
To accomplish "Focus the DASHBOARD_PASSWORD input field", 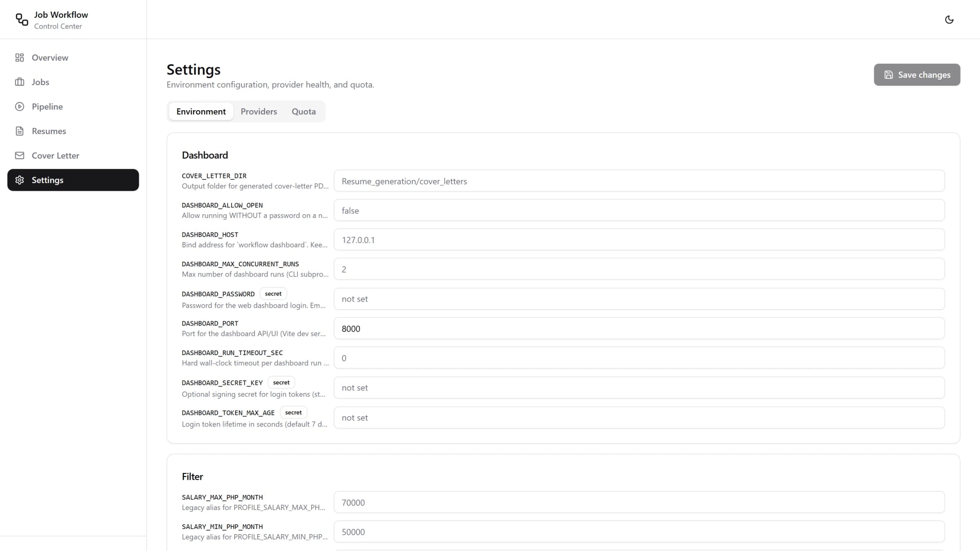I will coord(639,299).
